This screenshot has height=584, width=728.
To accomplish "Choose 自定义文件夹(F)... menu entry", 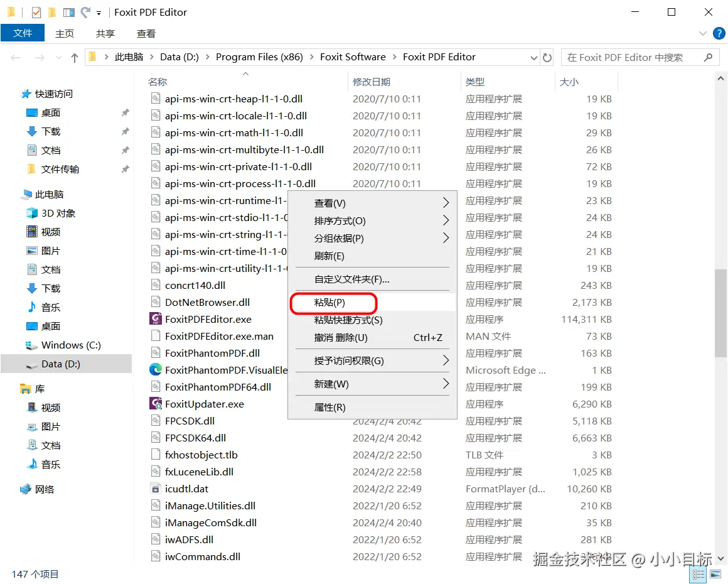I will 372,279.
